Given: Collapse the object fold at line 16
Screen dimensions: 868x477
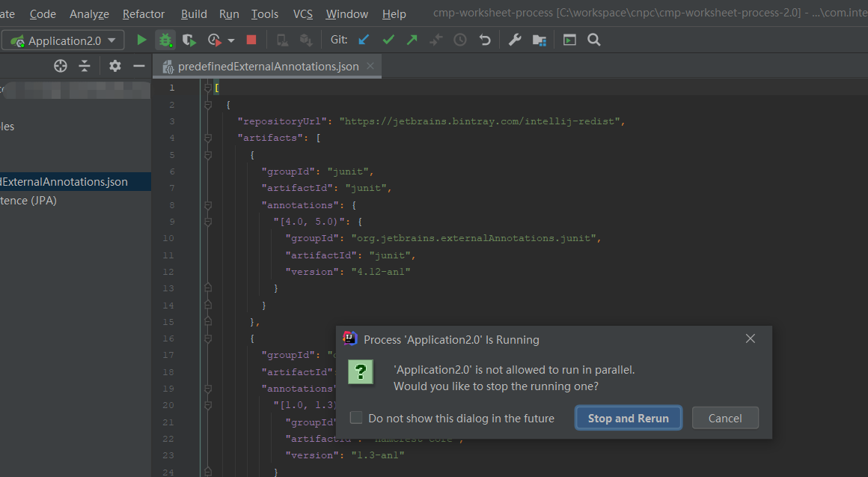Looking at the screenshot, I should [x=208, y=338].
